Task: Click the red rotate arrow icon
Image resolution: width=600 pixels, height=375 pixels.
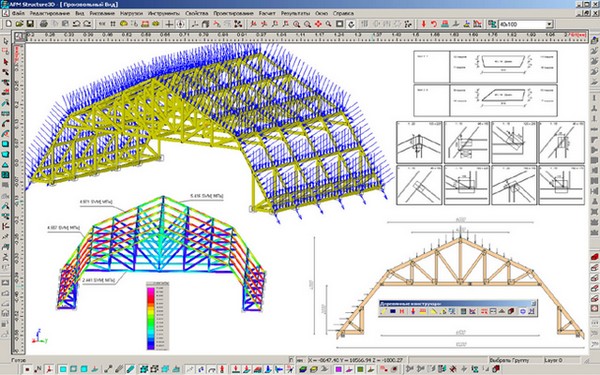Action: [x=434, y=24]
